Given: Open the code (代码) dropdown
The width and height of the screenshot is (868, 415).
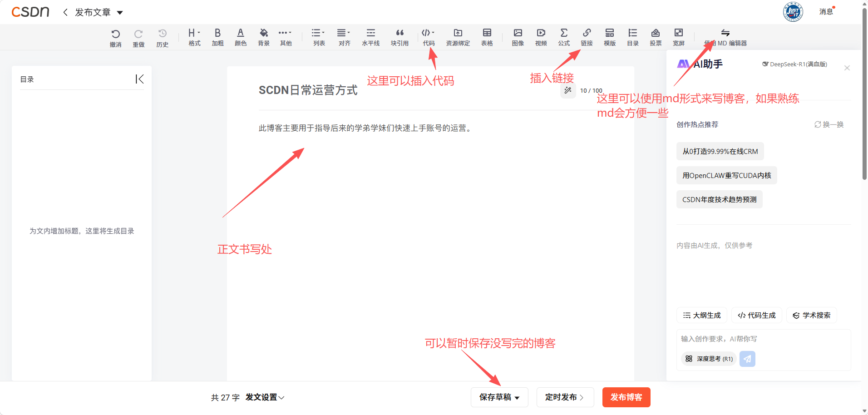Looking at the screenshot, I should 429,37.
